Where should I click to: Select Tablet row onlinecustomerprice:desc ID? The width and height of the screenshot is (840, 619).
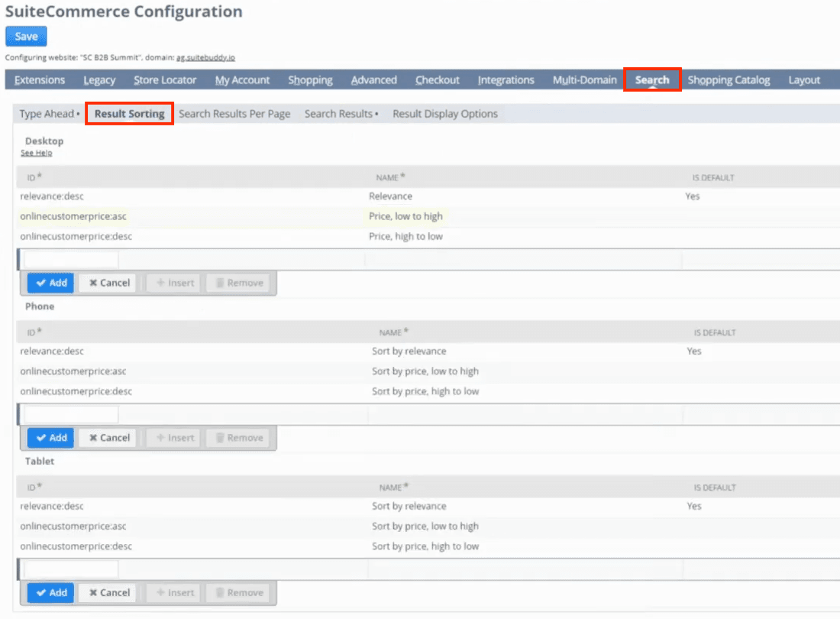click(x=76, y=546)
